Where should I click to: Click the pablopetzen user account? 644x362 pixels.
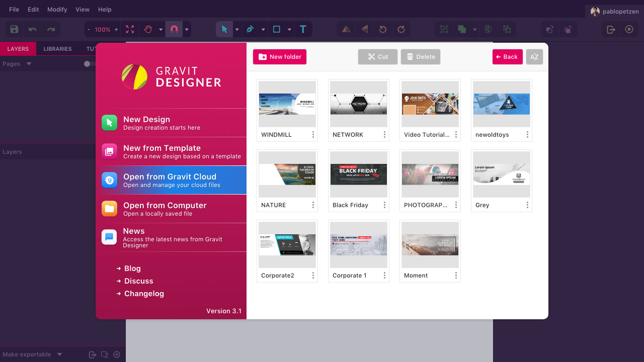(614, 12)
